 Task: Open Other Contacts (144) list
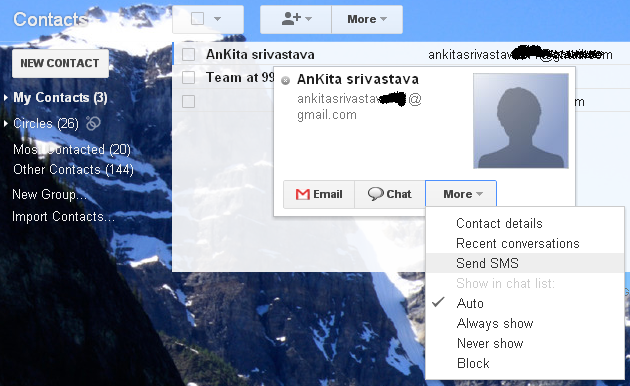(74, 170)
